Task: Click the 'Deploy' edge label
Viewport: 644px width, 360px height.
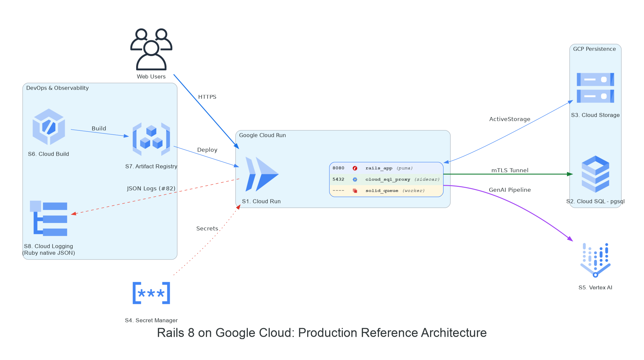Action: (x=207, y=150)
